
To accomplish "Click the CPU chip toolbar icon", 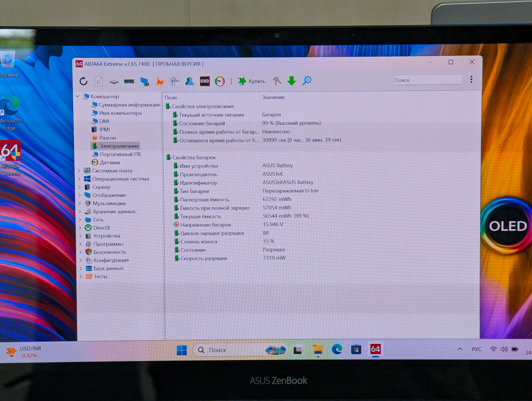I will click(114, 82).
